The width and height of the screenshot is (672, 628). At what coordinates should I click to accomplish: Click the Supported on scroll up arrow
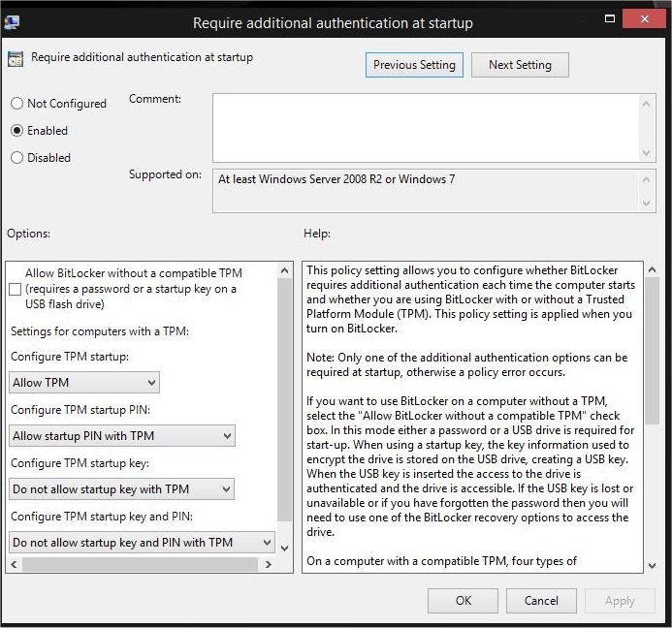[x=646, y=179]
